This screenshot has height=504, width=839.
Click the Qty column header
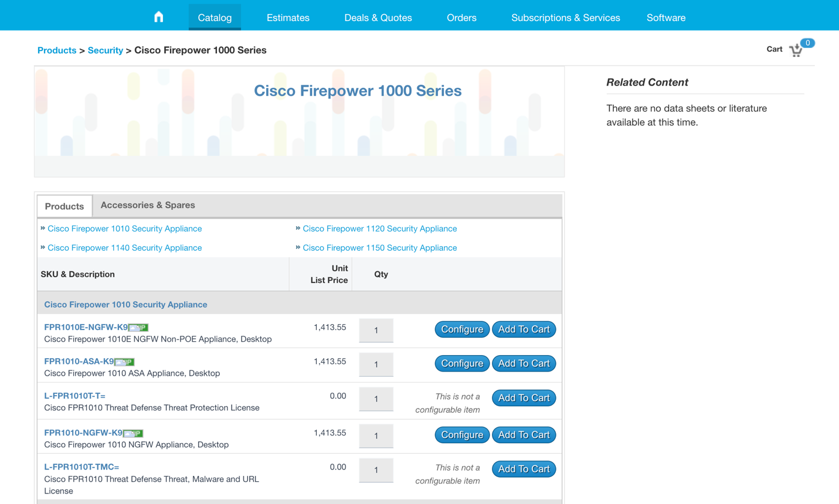381,274
